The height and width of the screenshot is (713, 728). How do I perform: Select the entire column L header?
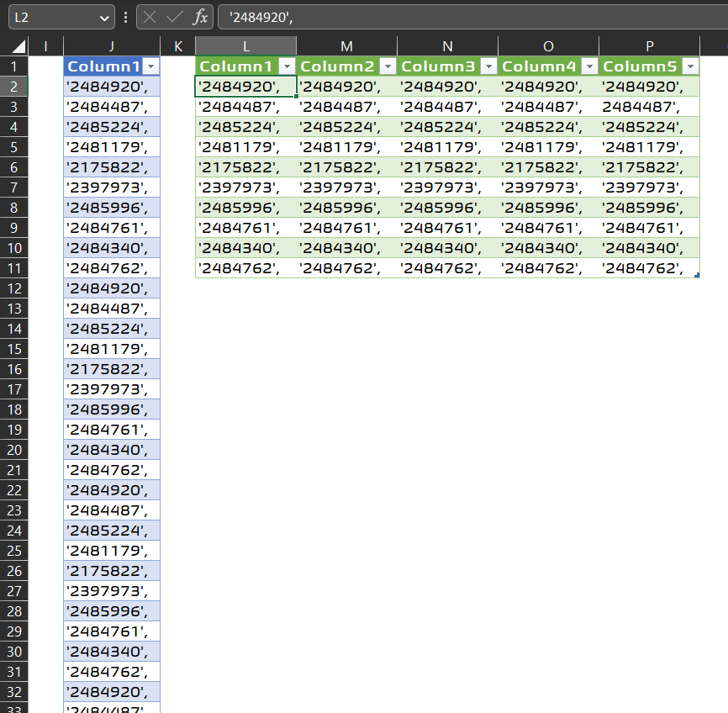(x=245, y=45)
